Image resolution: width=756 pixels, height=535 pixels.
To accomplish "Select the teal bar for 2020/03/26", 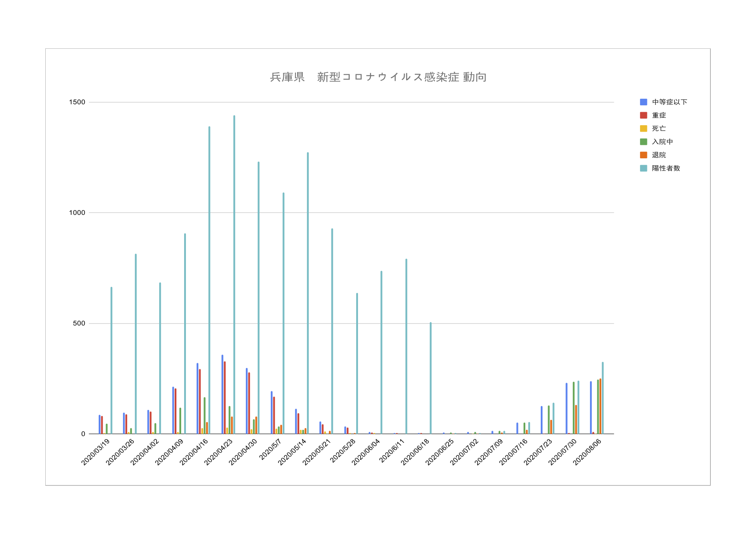I will click(x=135, y=344).
